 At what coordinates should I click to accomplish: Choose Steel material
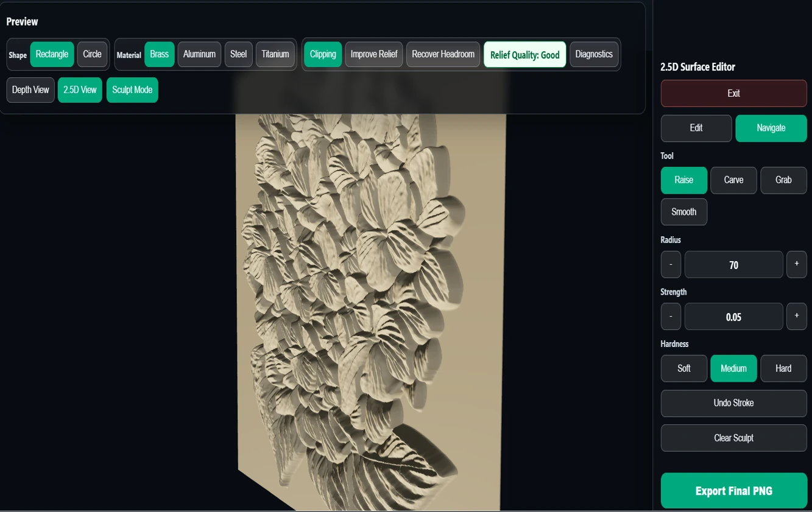point(238,54)
